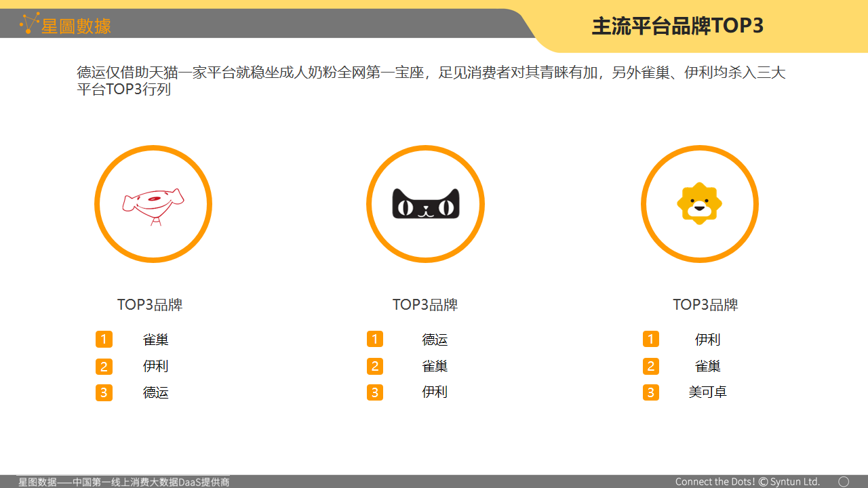This screenshot has width=868, height=488.
Task: Click the number 2 badge beside 伊利
Action: click(104, 367)
